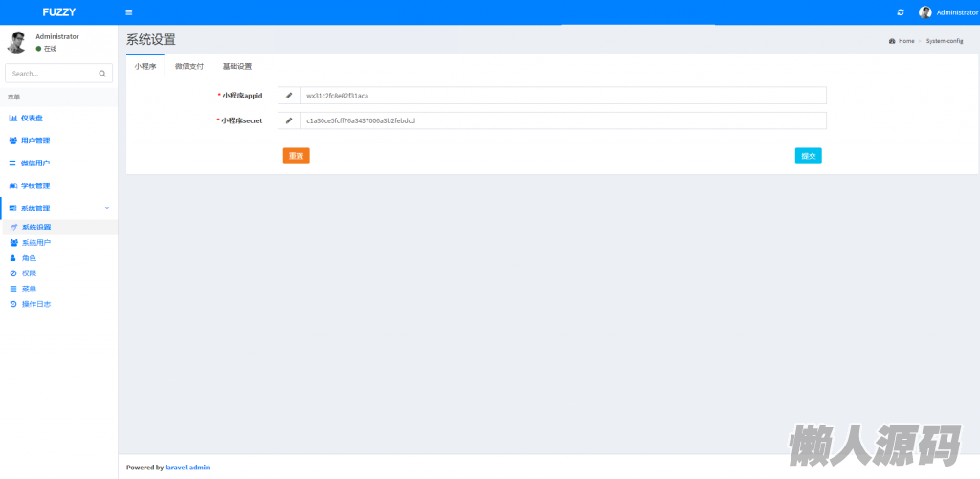Click the blue 提交 button
Viewport: 980px width, 479px height.
pyautogui.click(x=808, y=156)
